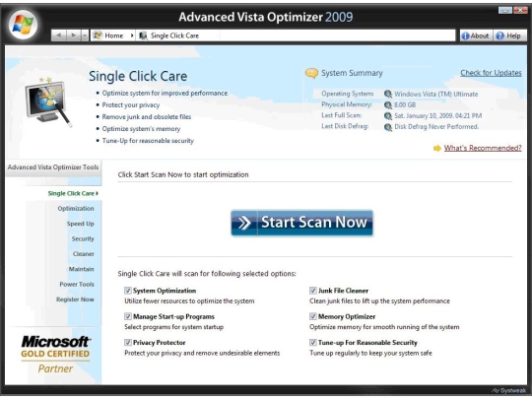Open the What's Recommended? link
The width and height of the screenshot is (532, 399).
pyautogui.click(x=483, y=148)
